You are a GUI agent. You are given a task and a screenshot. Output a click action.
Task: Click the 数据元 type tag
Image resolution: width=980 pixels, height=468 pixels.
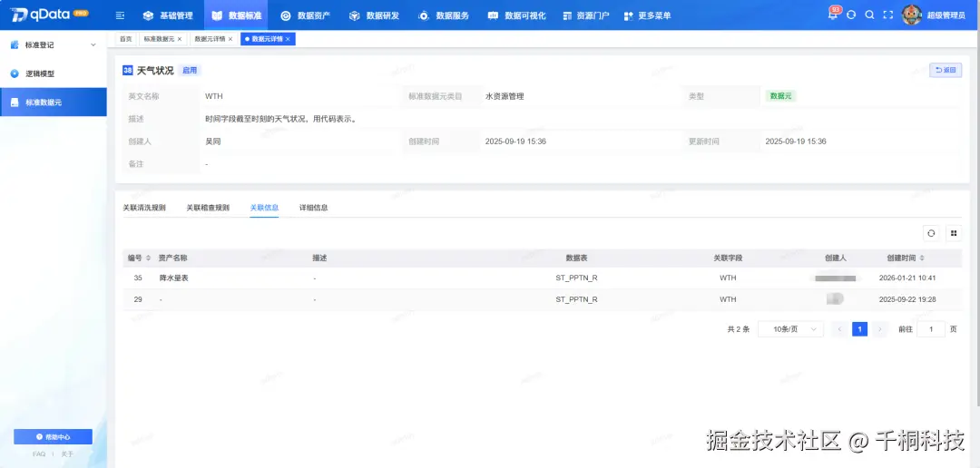coord(780,96)
